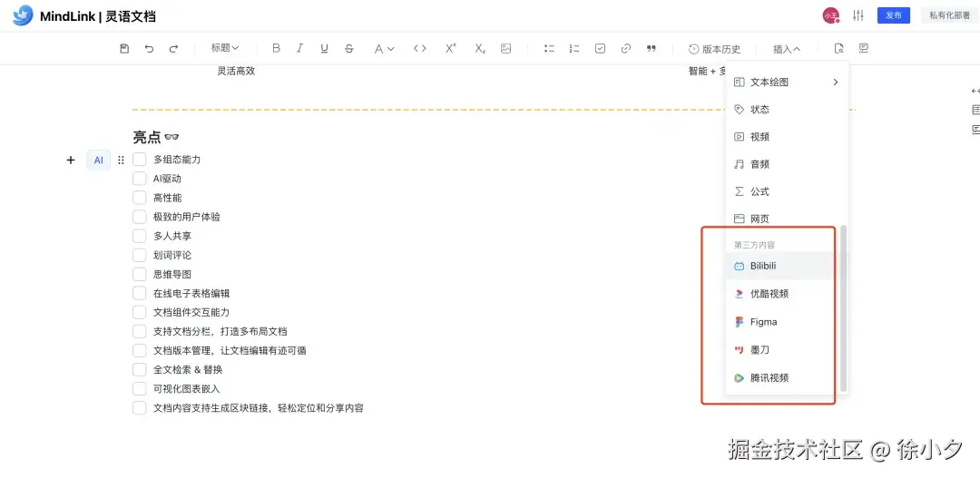This screenshot has height=478, width=980.
Task: Check the 可视化图表嵌入 checkbox
Action: click(x=140, y=388)
